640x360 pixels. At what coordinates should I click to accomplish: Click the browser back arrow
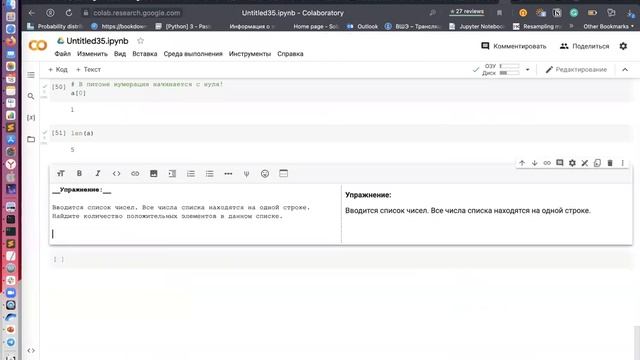click(x=32, y=13)
